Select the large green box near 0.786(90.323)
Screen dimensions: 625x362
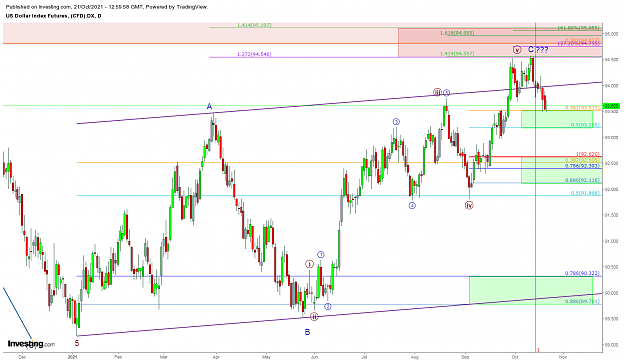click(531, 290)
